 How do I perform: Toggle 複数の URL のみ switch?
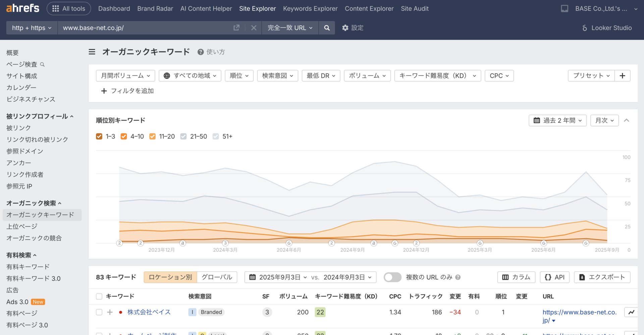pos(392,277)
